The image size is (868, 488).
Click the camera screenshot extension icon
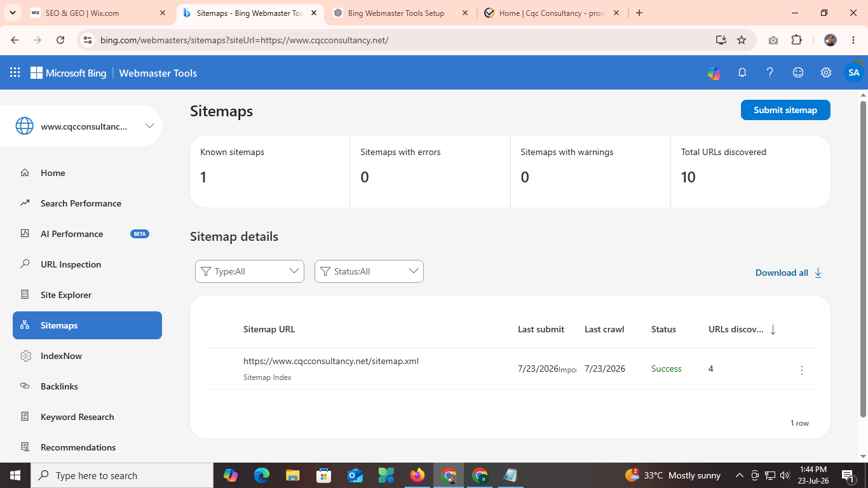pyautogui.click(x=773, y=40)
